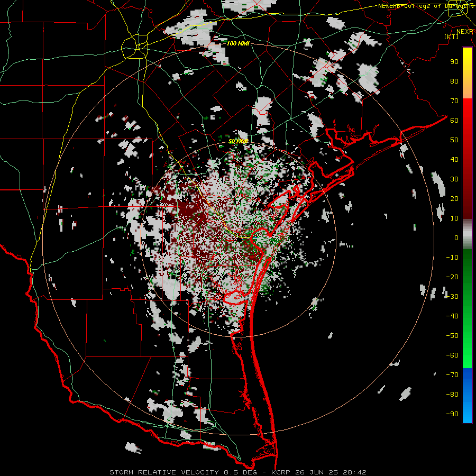
Task: Select the -80 value on velocity scale
Action: point(452,395)
